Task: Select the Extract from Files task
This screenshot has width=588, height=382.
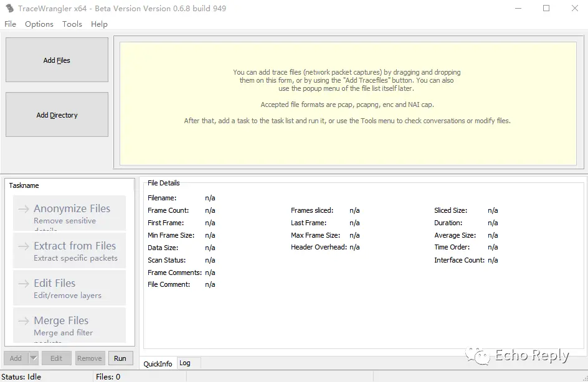Action: point(69,251)
